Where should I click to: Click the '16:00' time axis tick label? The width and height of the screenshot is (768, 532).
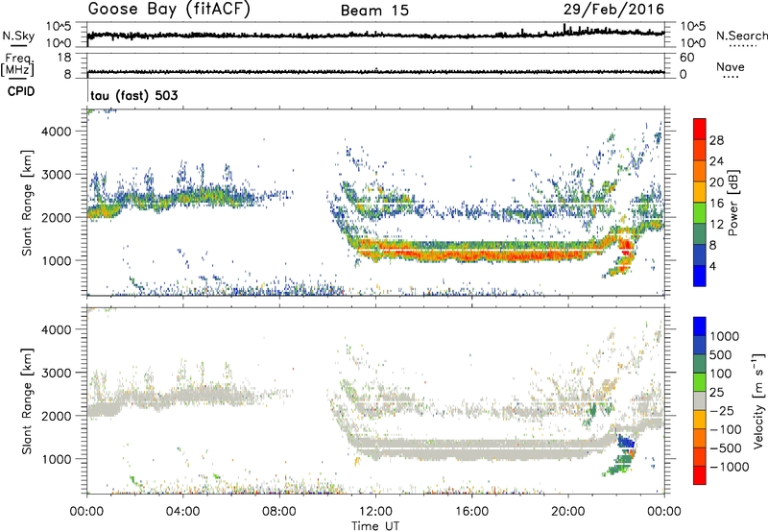click(x=472, y=512)
